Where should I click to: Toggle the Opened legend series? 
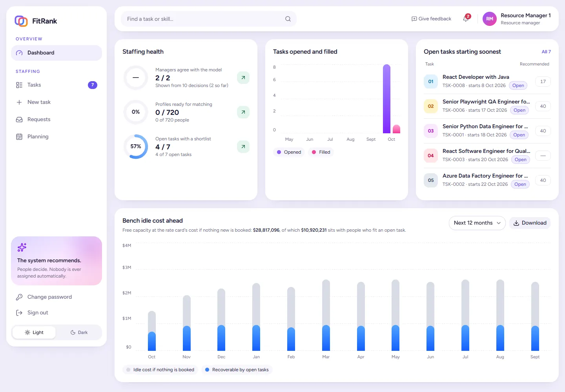point(289,152)
